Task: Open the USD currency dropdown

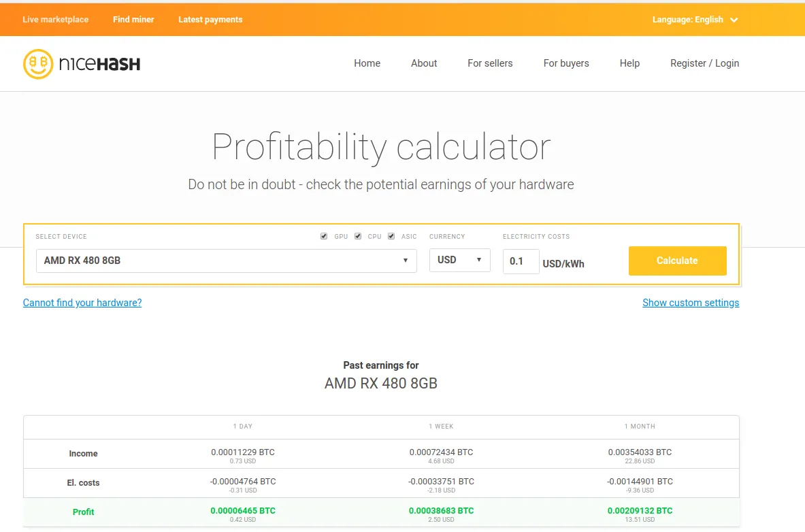Action: (x=459, y=260)
